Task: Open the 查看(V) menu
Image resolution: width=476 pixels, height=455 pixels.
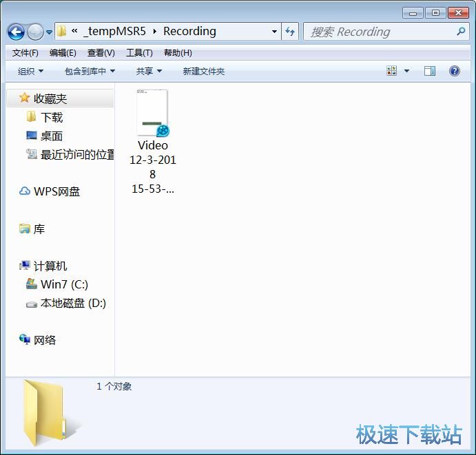Action: click(x=101, y=53)
